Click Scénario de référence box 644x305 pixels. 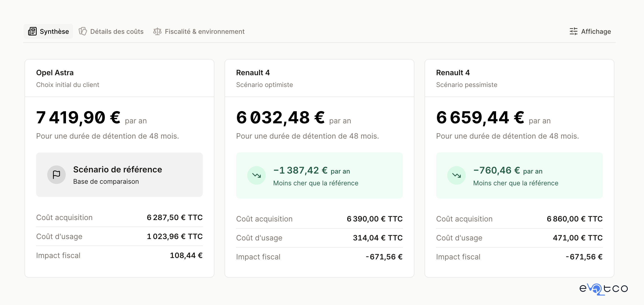click(x=119, y=174)
